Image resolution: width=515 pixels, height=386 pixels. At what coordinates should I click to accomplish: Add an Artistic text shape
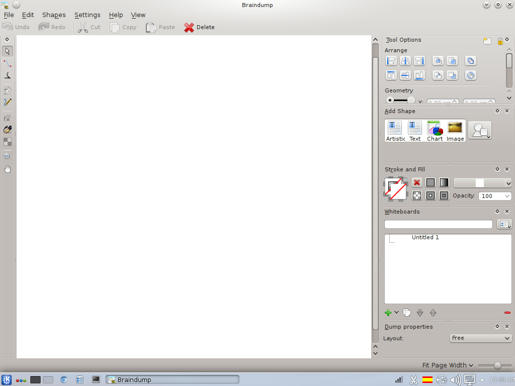(x=395, y=131)
